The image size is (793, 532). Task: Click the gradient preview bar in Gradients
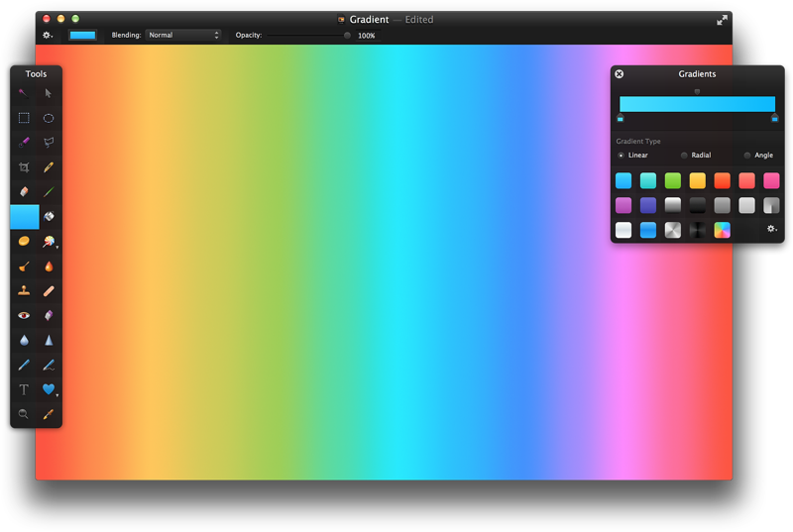tap(697, 104)
